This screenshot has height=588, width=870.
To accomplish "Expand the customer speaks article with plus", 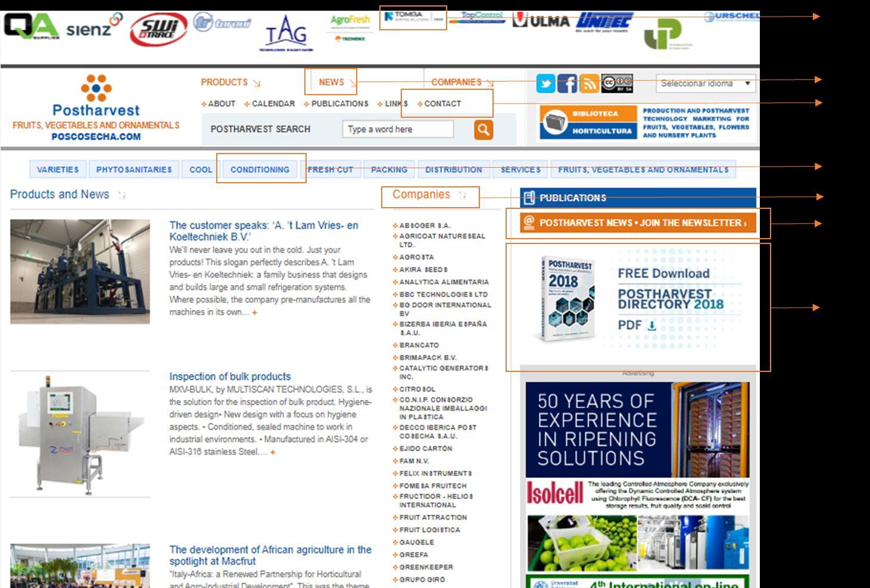I will pyautogui.click(x=255, y=312).
